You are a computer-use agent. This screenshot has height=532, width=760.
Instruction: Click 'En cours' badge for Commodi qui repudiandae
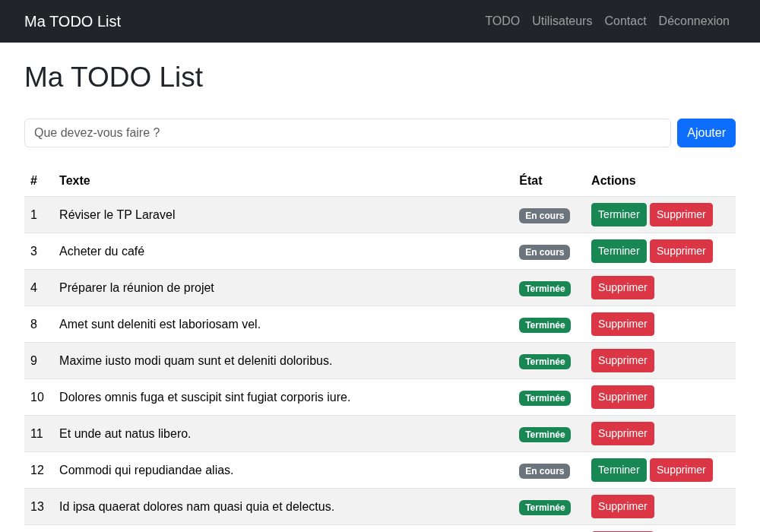544,471
